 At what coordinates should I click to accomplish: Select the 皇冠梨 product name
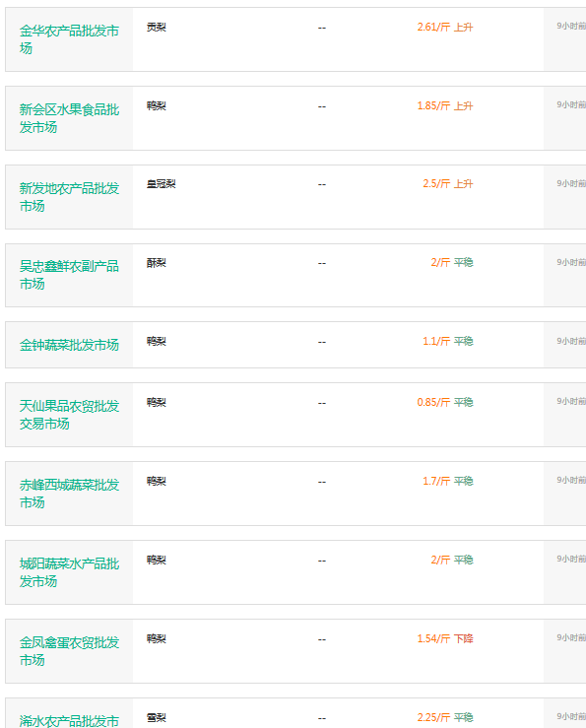162,184
